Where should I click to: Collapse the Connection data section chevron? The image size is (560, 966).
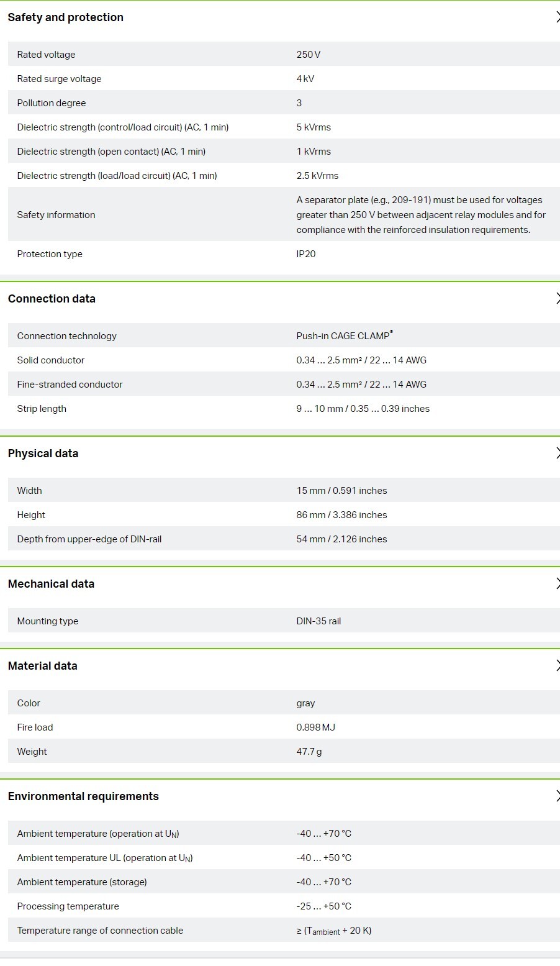557,299
